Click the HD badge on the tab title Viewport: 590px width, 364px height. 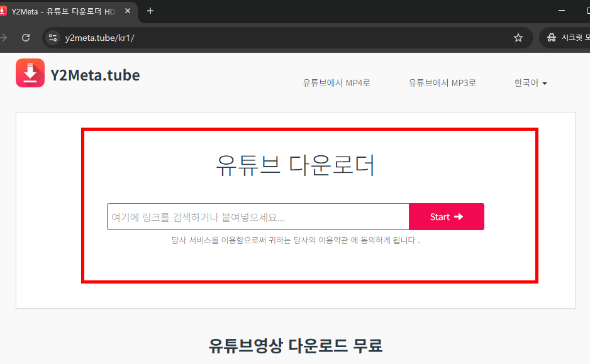(x=111, y=11)
